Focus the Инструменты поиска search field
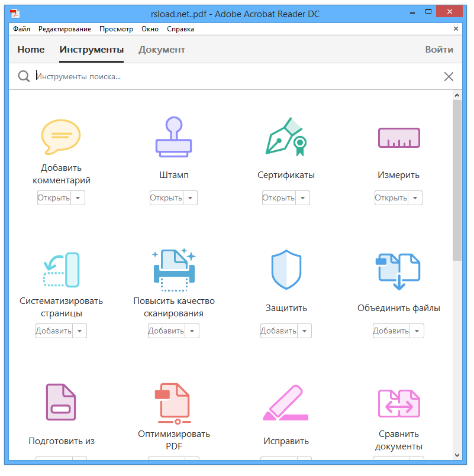This screenshot has height=476, width=474. pyautogui.click(x=237, y=76)
